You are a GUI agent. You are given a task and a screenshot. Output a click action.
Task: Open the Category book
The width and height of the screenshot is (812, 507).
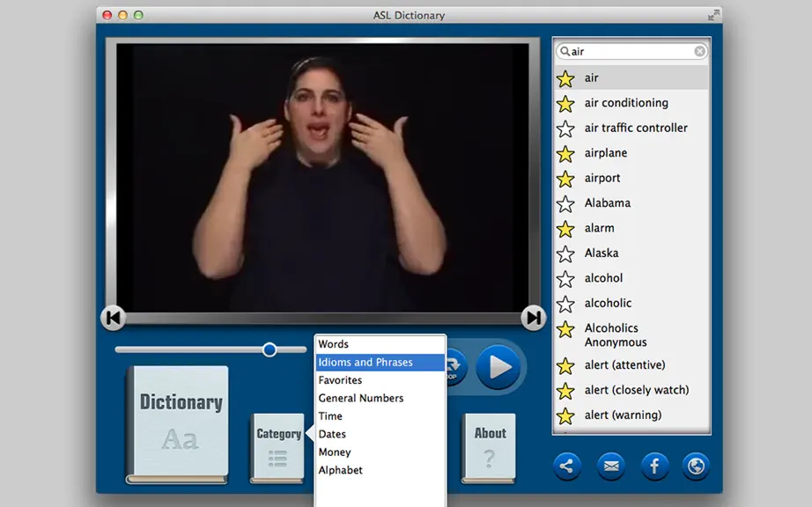(277, 448)
